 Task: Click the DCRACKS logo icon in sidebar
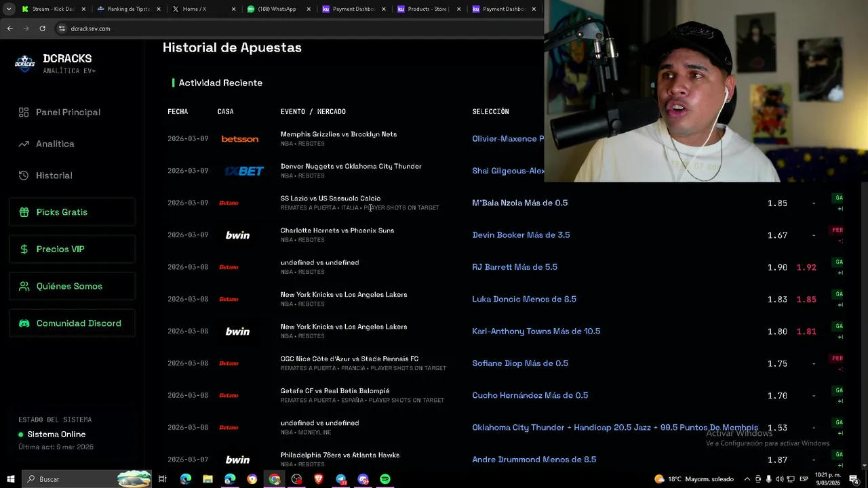pyautogui.click(x=25, y=64)
